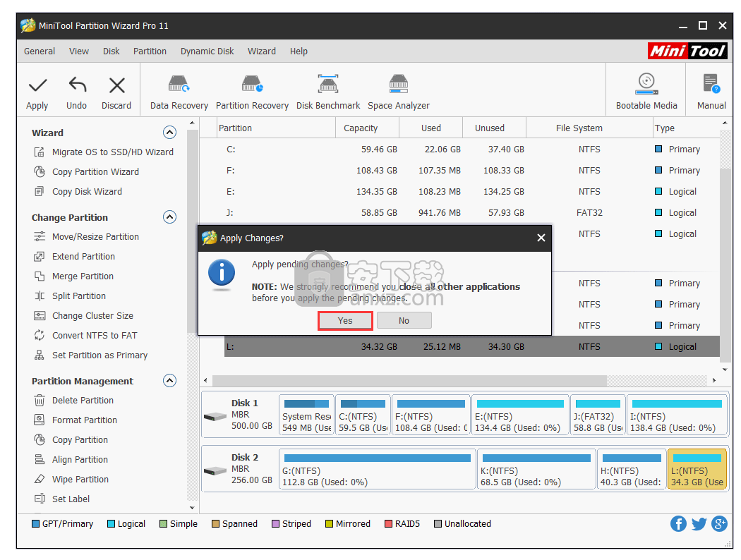The width and height of the screenshot is (741, 560).
Task: Choose Align Partition
Action: pos(71,460)
